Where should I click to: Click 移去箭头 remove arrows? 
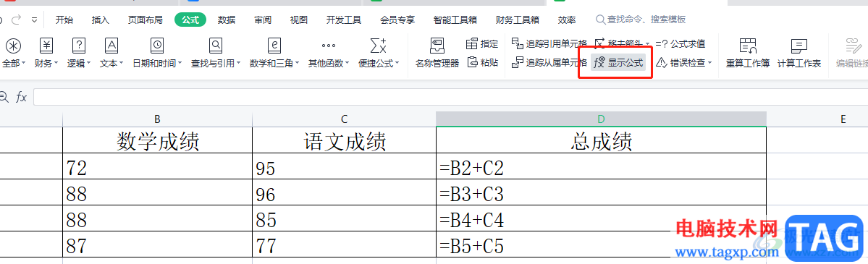pos(618,43)
